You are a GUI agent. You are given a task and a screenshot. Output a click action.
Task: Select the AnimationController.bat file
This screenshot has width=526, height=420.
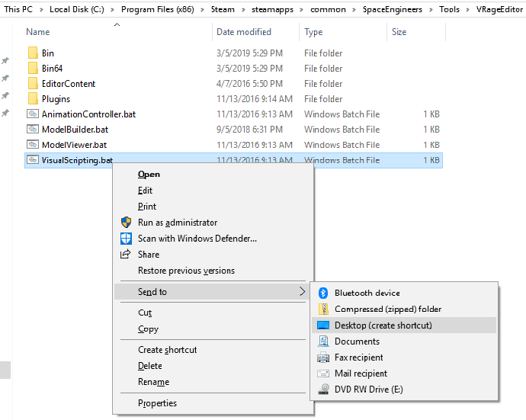click(x=88, y=114)
